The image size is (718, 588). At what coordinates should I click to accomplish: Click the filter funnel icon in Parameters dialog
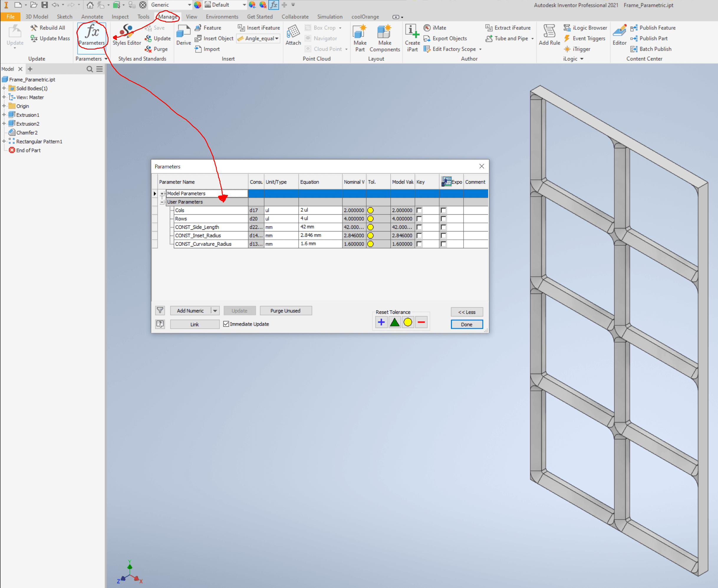(x=160, y=310)
